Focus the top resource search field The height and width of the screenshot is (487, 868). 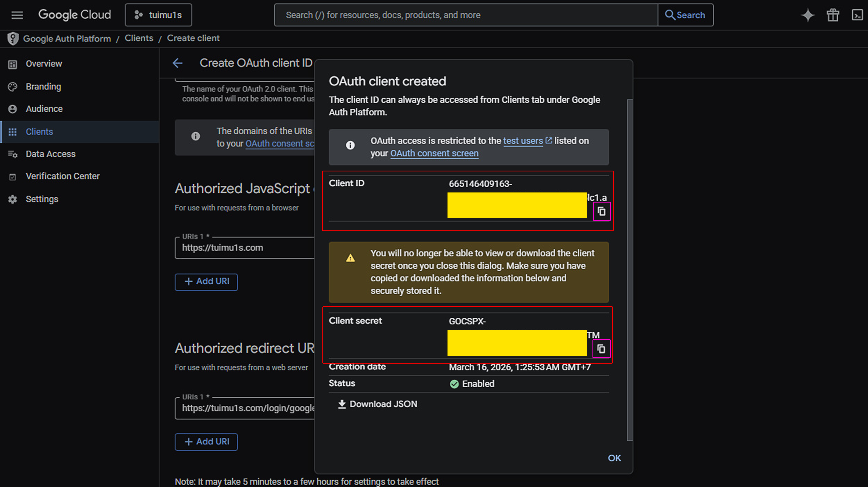coord(465,15)
